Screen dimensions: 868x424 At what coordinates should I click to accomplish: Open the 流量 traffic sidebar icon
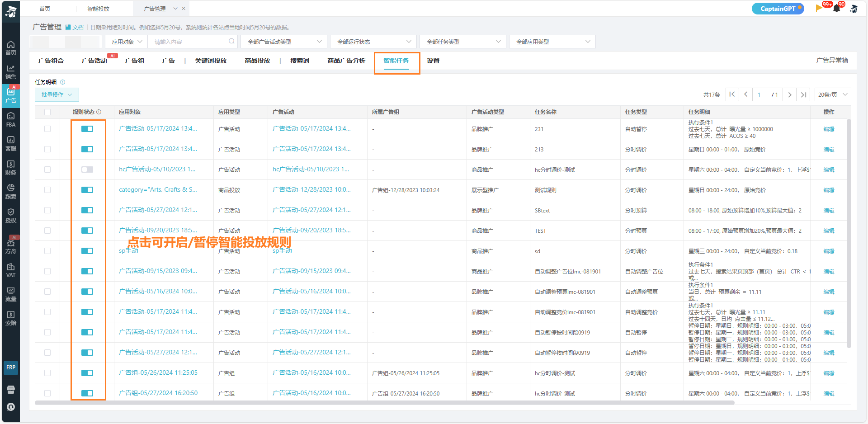point(11,294)
